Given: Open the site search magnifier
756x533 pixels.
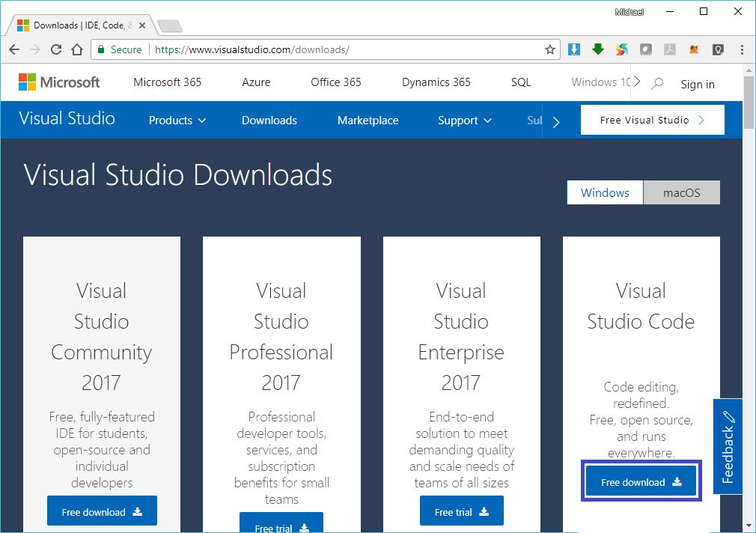Looking at the screenshot, I should [x=657, y=83].
